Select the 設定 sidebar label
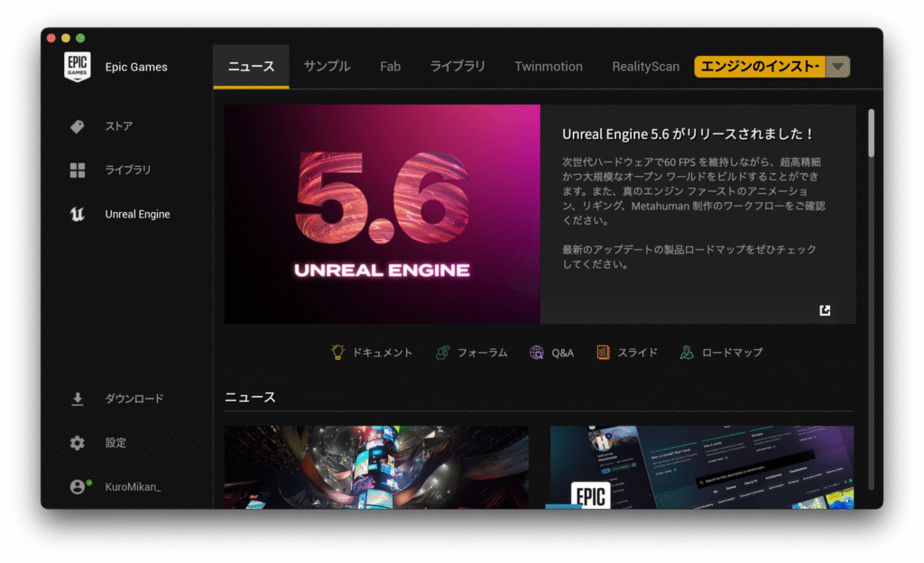The width and height of the screenshot is (924, 563). 115,442
